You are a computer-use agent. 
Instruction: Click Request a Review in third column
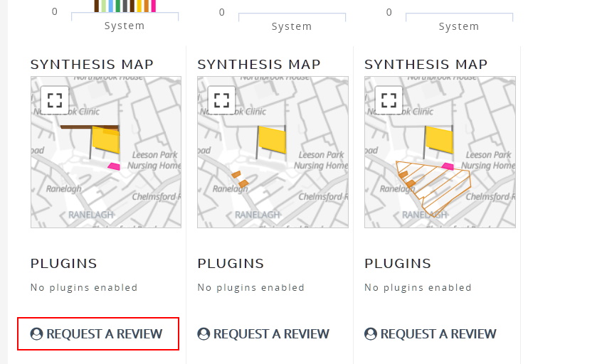pyautogui.click(x=431, y=334)
